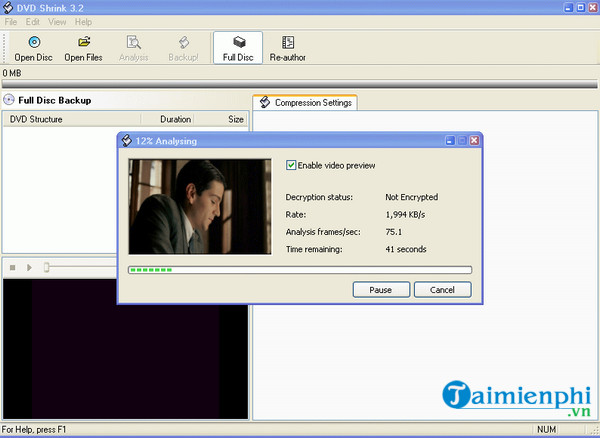
Task: Click the Compression Settings tab icon
Action: pyautogui.click(x=264, y=102)
